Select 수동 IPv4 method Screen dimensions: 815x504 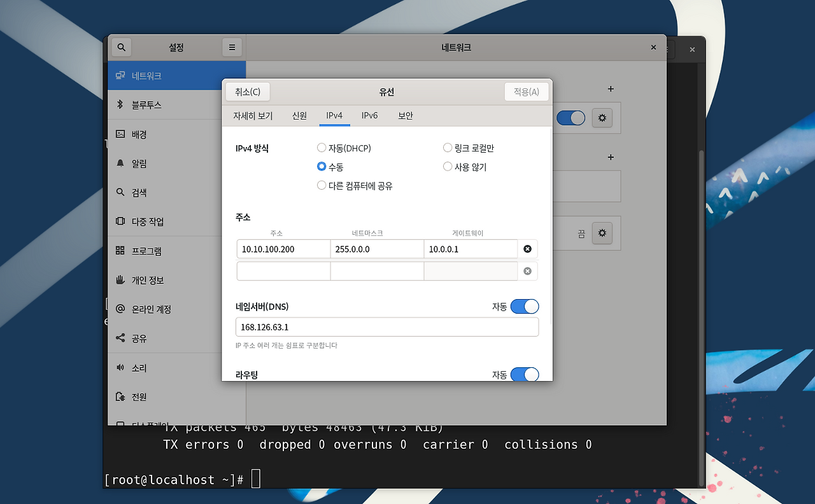pos(330,167)
